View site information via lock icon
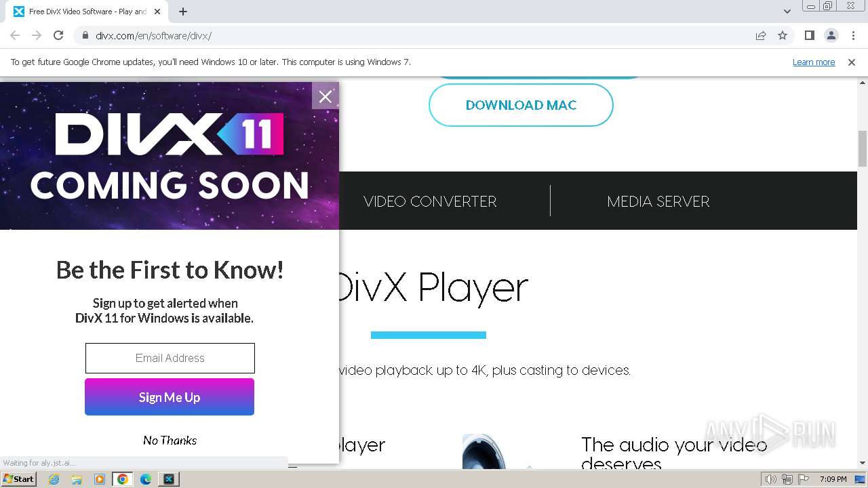Screen dimensions: 868x488 85,36
